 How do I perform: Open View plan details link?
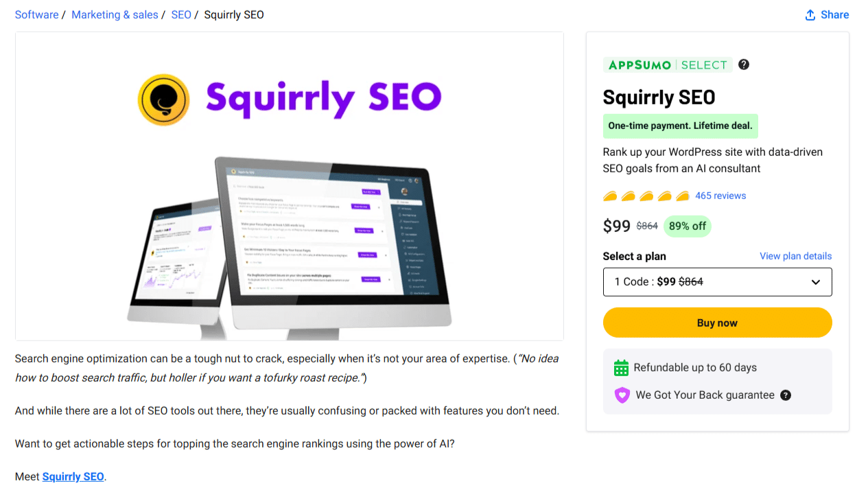(x=795, y=255)
